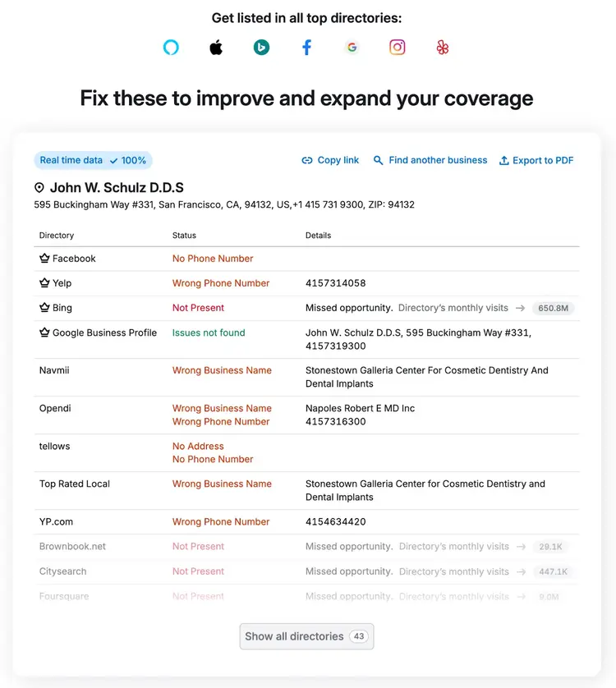Image resolution: width=616 pixels, height=688 pixels.
Task: Click tellows' No Address status
Action: 198,447
